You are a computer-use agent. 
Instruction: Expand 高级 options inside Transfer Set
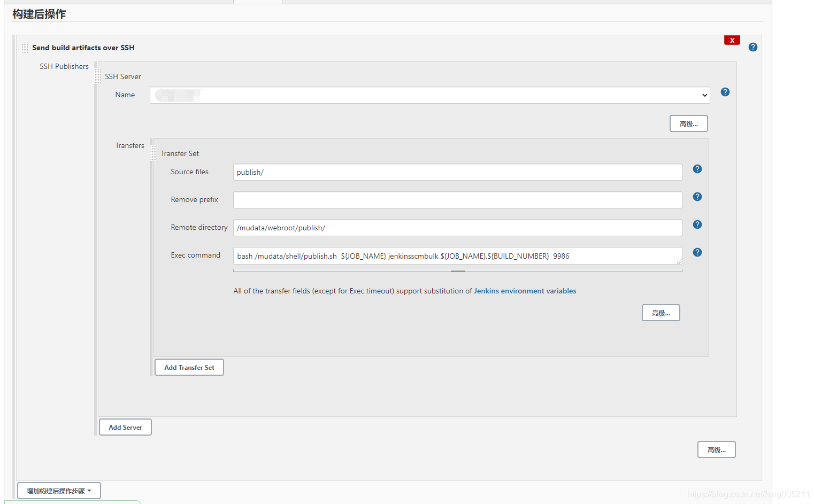pos(661,313)
